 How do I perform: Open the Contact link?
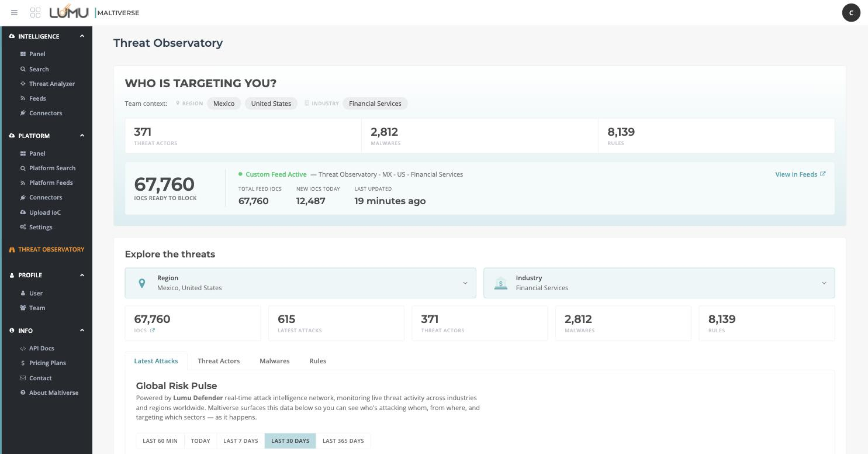(x=40, y=378)
